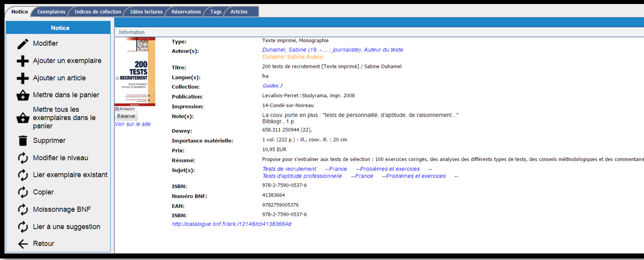This screenshot has width=644, height=260.
Task: Choose Lier à une suggestion label
Action: coord(67,227)
